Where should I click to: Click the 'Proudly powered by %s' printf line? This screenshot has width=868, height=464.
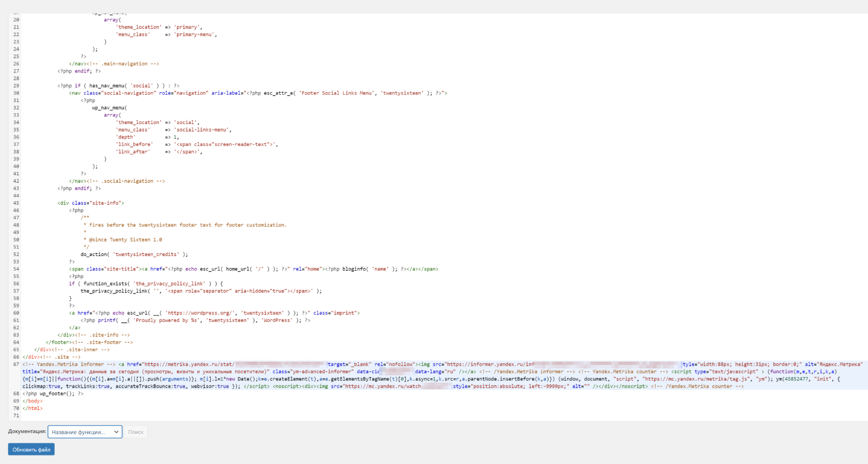point(195,321)
